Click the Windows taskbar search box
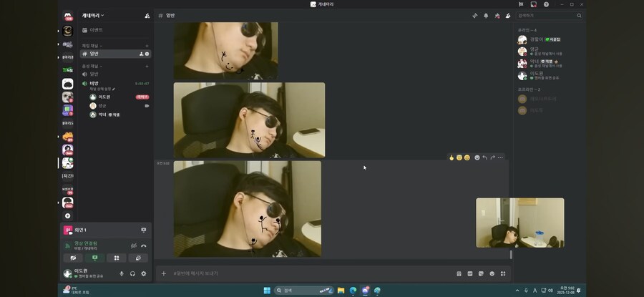Screen dimensions: 644x297 (303, 291)
